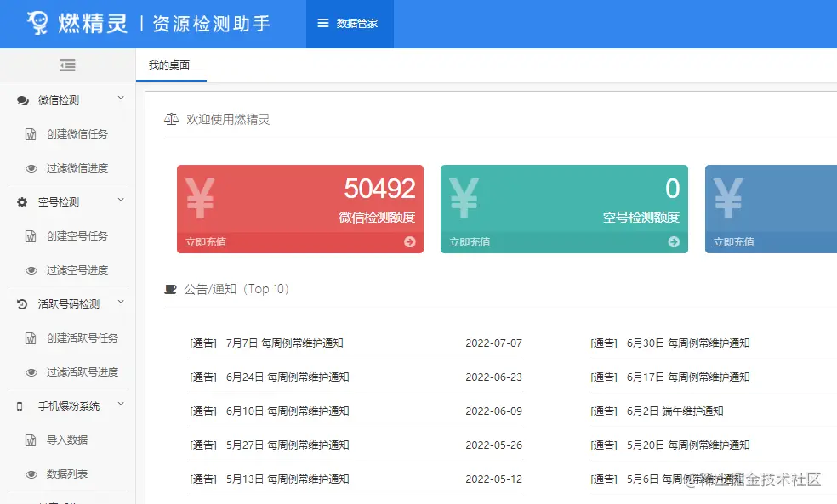Open the 6月2日 端午维护通知 notice
Image resolution: width=837 pixels, height=504 pixels.
point(675,411)
